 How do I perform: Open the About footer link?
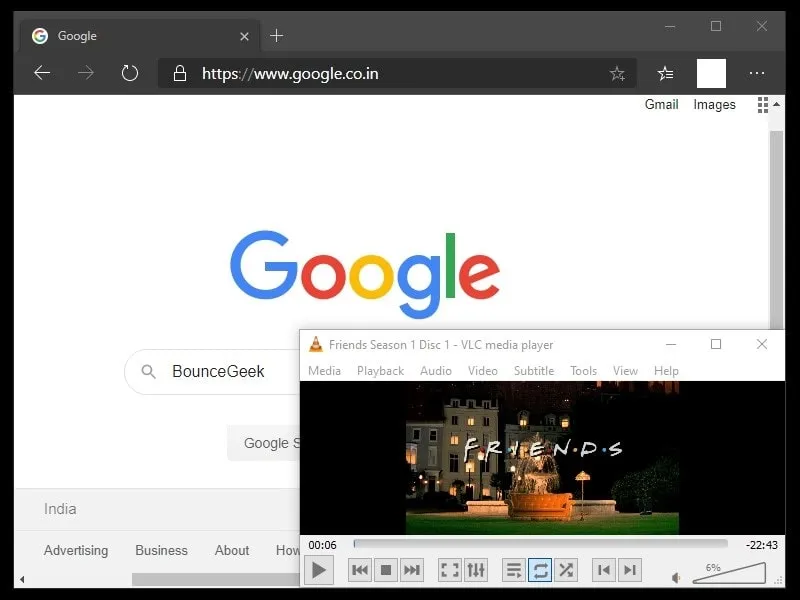pyautogui.click(x=232, y=550)
